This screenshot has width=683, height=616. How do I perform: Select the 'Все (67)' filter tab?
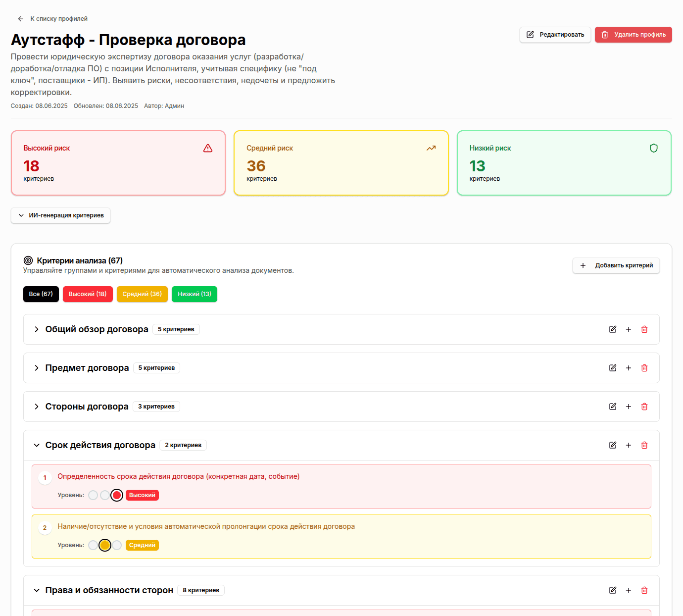41,294
